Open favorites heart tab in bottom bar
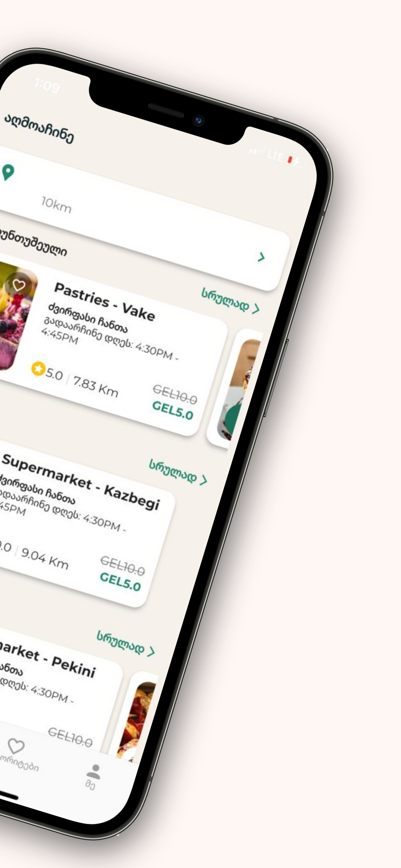The image size is (401, 868). (x=16, y=746)
